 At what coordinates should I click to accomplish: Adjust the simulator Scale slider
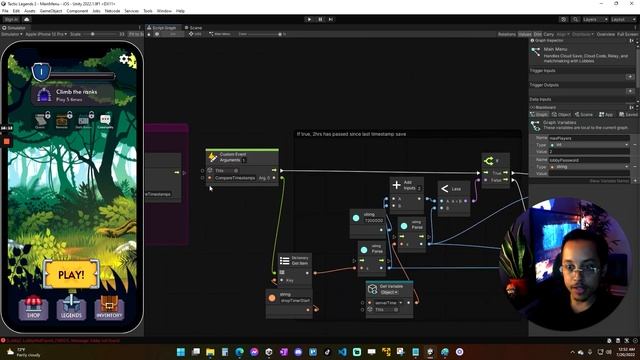tap(101, 34)
